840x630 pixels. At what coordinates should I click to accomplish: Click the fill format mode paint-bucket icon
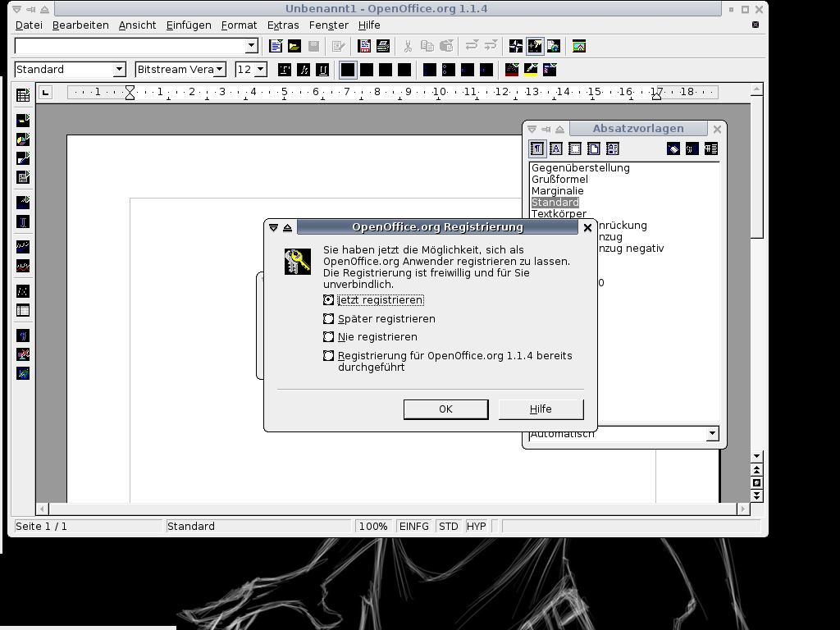tap(673, 148)
